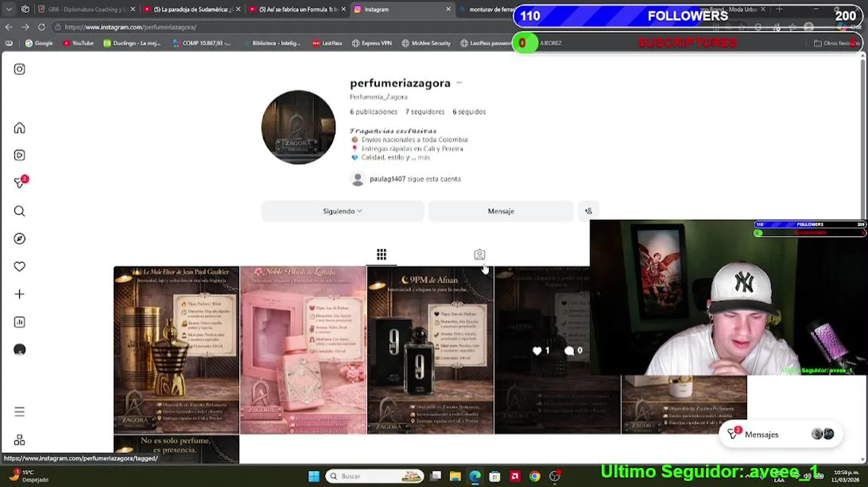
Task: Open the Search magnifier in Instagram sidebar
Action: click(20, 211)
